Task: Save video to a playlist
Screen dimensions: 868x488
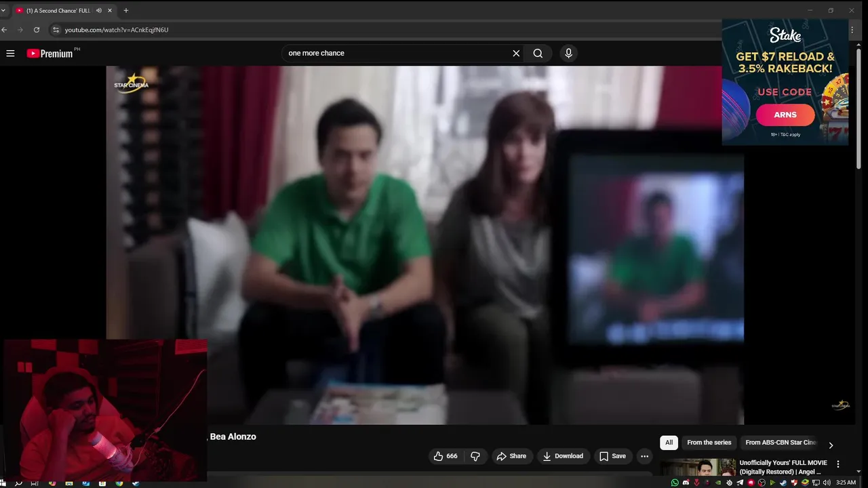Action: 612,456
